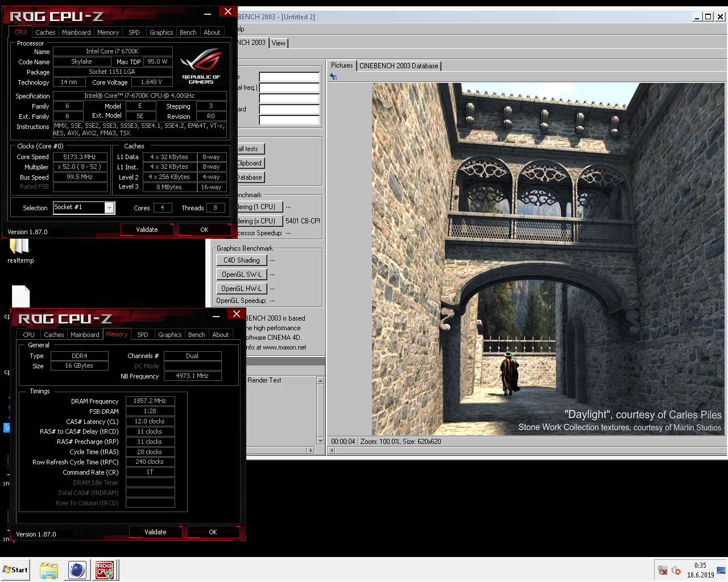Click OK in the memory CPU-Z window
The height and width of the screenshot is (582, 728).
click(213, 532)
